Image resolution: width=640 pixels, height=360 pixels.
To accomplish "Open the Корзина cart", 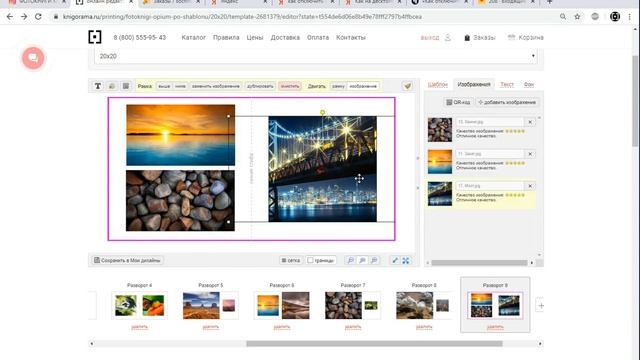I will [526, 38].
